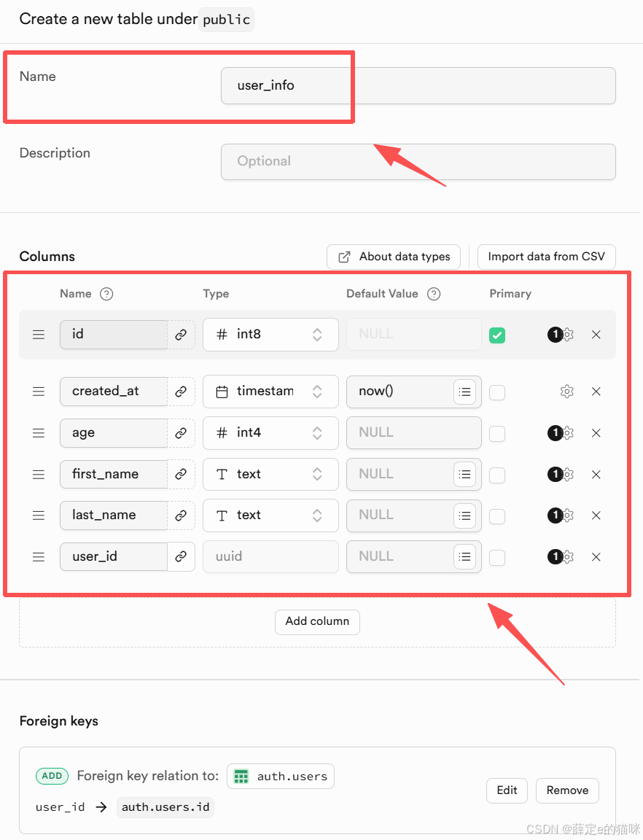Click the first_name column name field
Image resolution: width=643 pixels, height=840 pixels.
(x=114, y=474)
